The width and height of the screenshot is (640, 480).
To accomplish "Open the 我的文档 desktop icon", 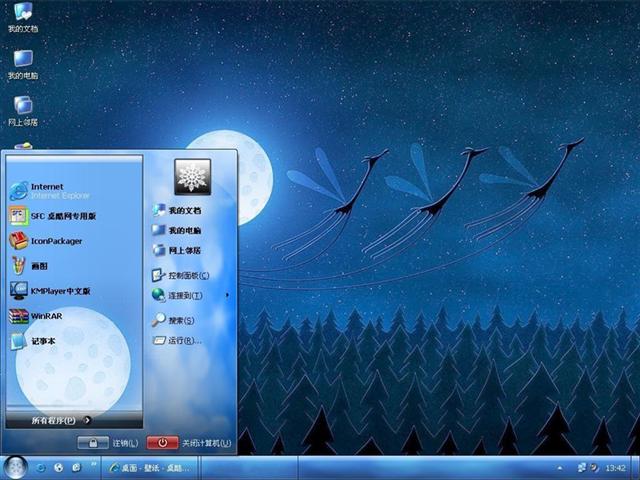I will [x=23, y=17].
